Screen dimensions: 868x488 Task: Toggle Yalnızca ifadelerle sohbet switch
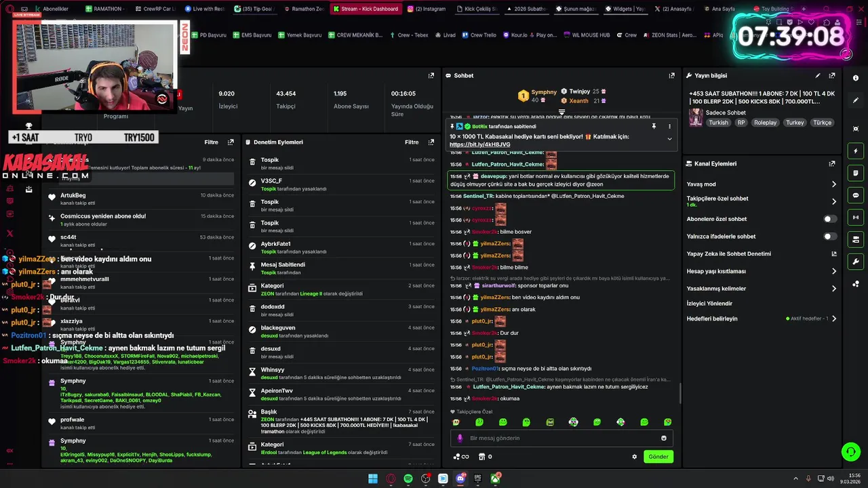point(829,237)
